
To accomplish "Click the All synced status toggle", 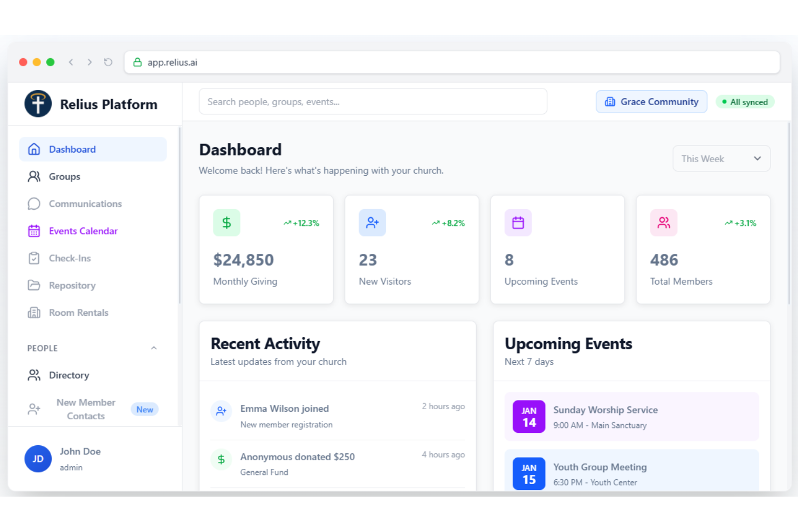I will click(745, 101).
